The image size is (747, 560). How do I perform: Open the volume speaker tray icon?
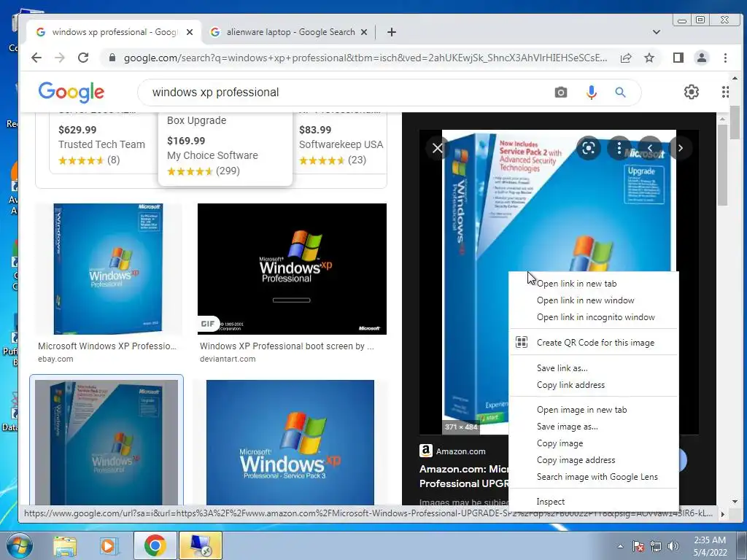(673, 546)
